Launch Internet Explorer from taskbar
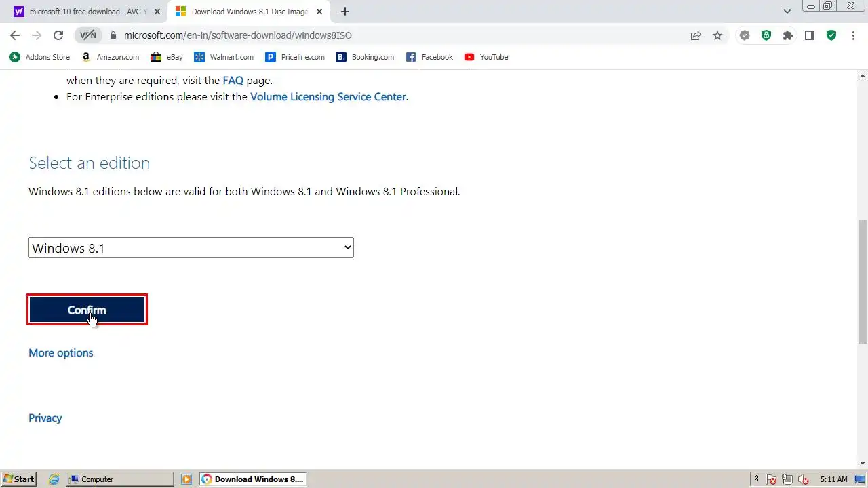868x488 pixels. 54,479
